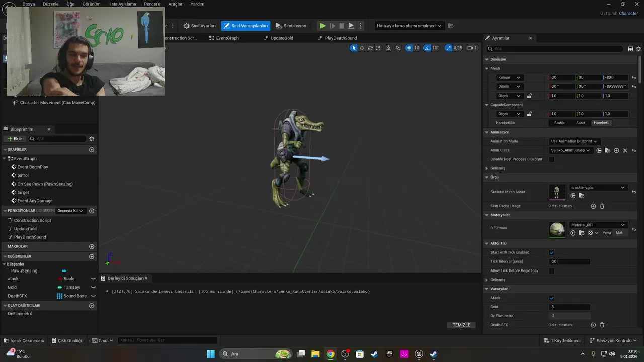Uncheck Start with Tick Enabled checkbox
644x362 pixels.
pyautogui.click(x=551, y=252)
